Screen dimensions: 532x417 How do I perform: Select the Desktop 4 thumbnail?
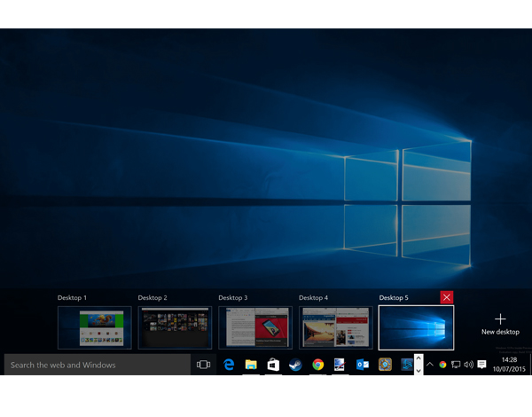pos(335,327)
